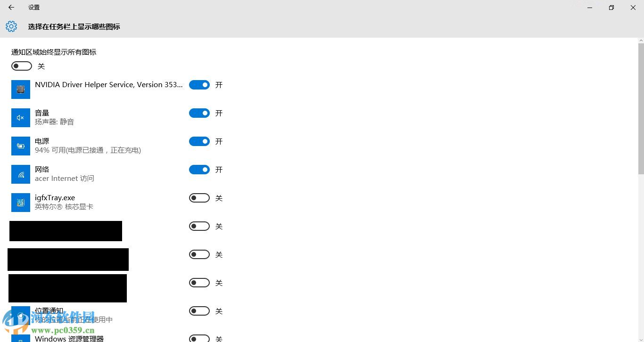Turn on the 位置通知 location toggle

(199, 311)
